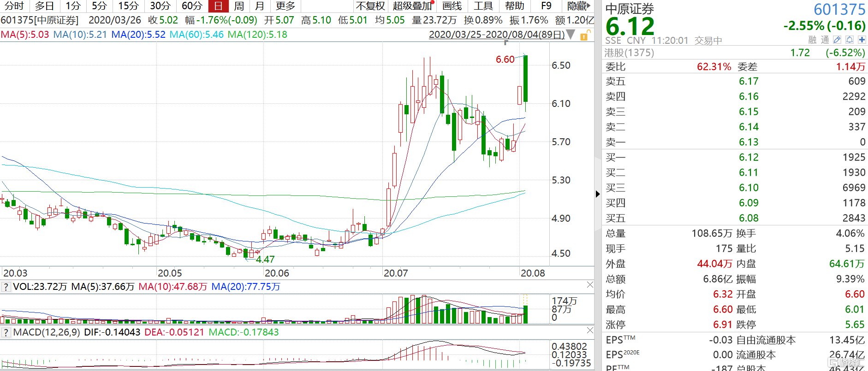
Task: Click 买三 bid price 6.10
Action: [x=749, y=188]
